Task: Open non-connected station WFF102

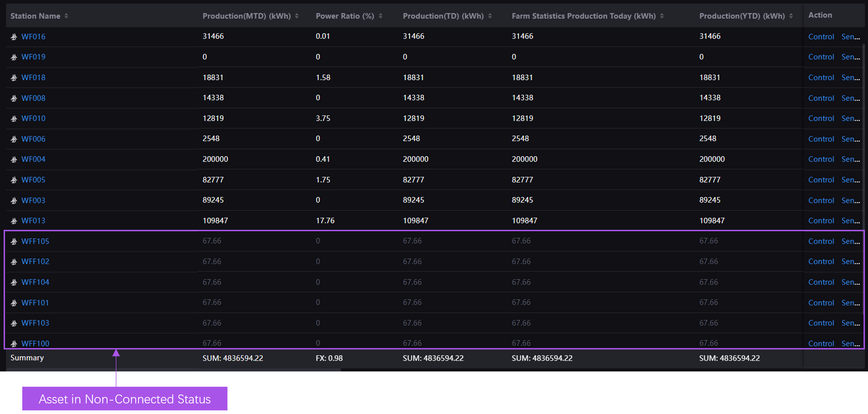Action: pos(35,262)
